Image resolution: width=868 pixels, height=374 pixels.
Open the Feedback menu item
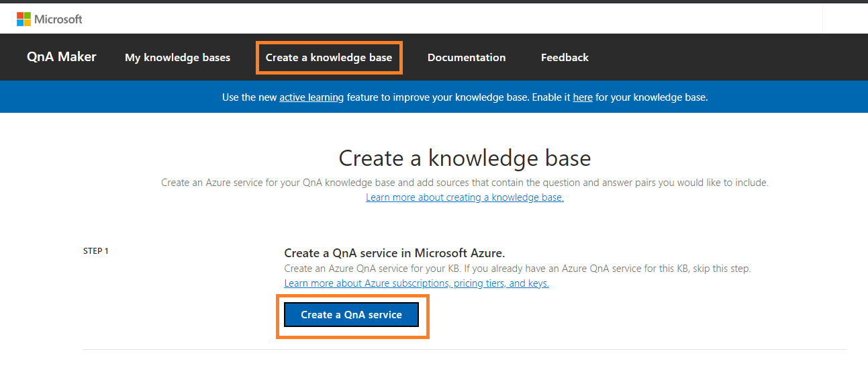565,58
